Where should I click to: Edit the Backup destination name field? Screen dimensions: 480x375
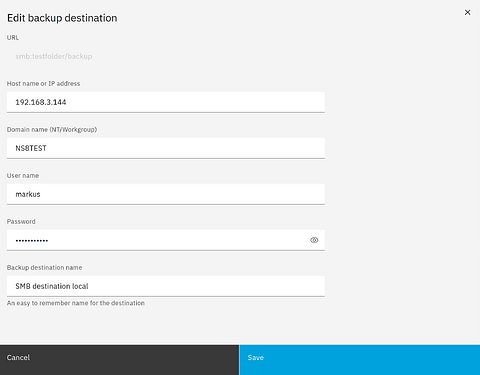click(x=166, y=286)
